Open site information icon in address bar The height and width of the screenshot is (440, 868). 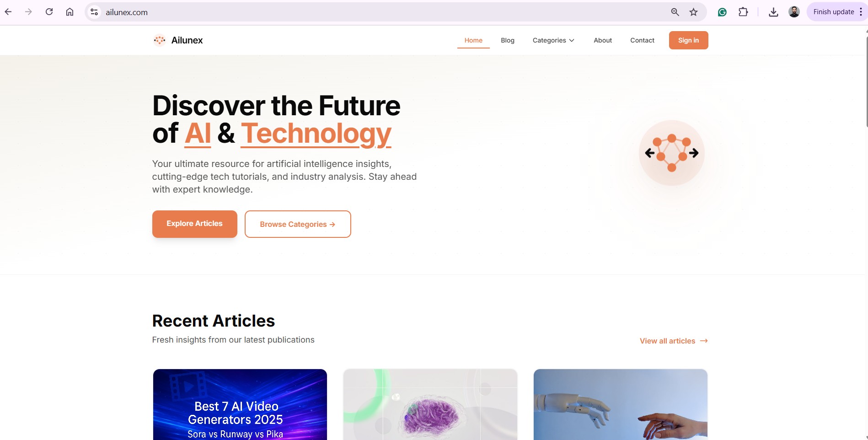point(94,12)
